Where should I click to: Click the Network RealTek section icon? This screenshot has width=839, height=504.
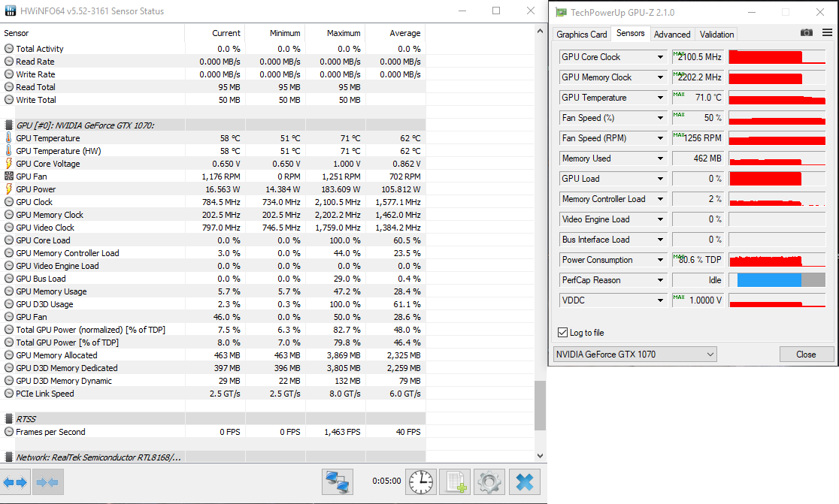tap(8, 457)
